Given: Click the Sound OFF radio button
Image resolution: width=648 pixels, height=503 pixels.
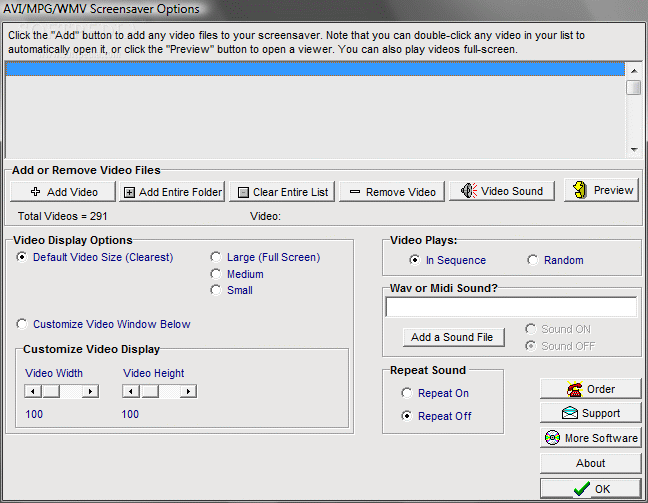Looking at the screenshot, I should click(530, 346).
